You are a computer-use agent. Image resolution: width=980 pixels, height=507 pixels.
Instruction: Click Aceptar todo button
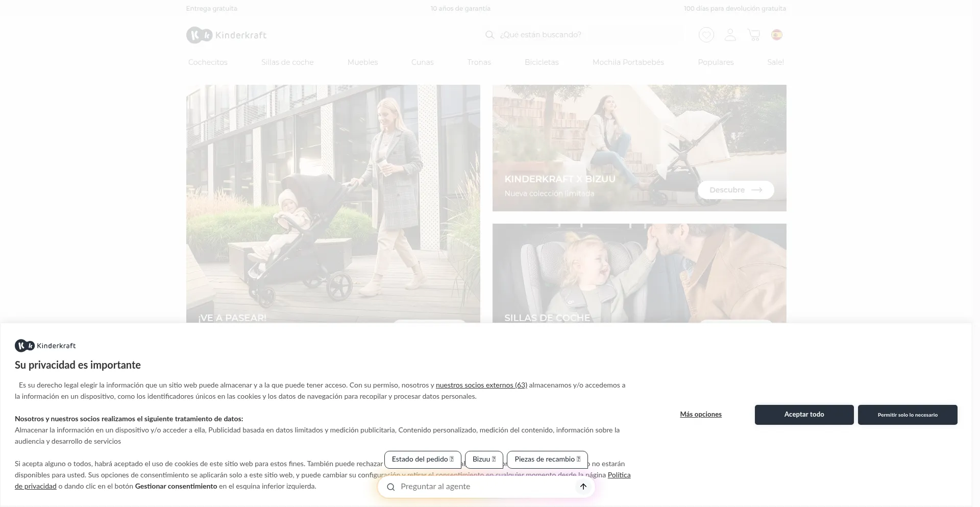pyautogui.click(x=804, y=415)
